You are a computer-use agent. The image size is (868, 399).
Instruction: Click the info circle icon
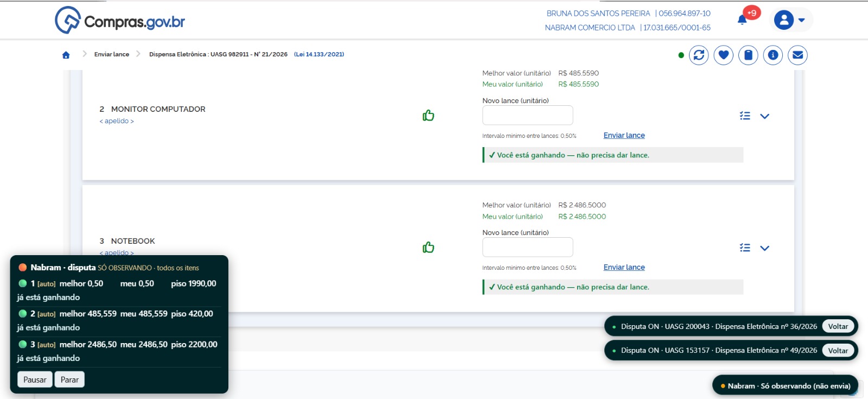[x=773, y=55]
